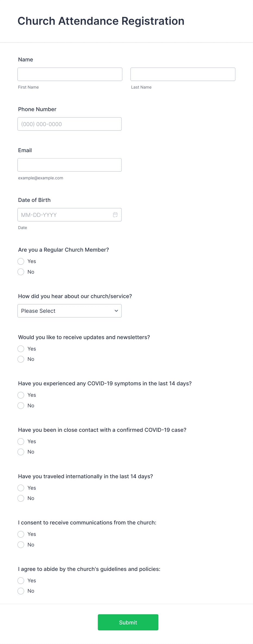Viewport: 253px width, 644px height.
Task: Select Yes to receive updates and newsletters
Action: pyautogui.click(x=21, y=349)
